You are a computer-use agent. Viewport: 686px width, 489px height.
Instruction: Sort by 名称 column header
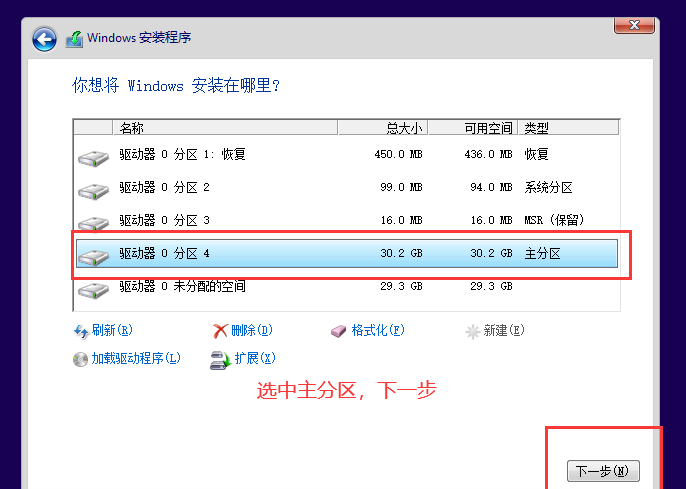click(225, 128)
